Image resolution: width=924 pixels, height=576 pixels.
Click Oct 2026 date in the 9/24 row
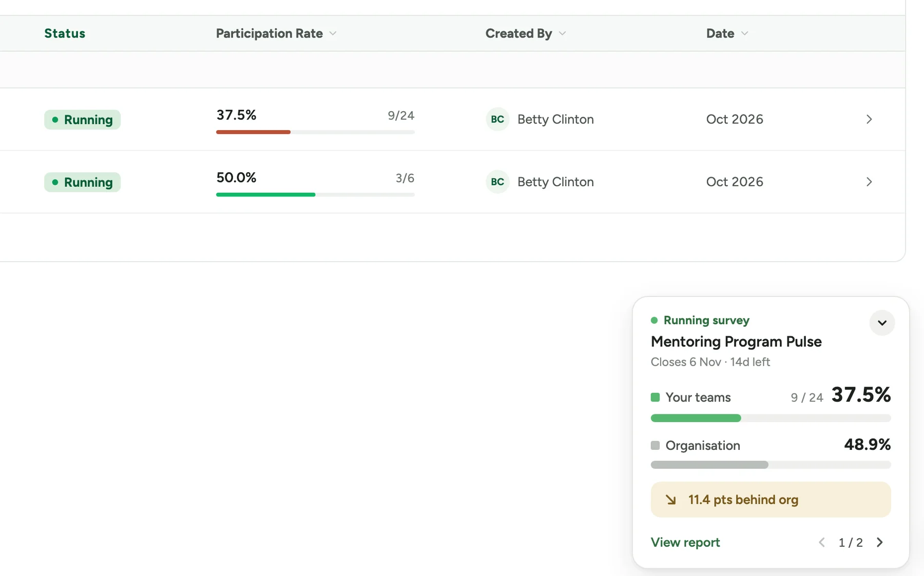735,120
